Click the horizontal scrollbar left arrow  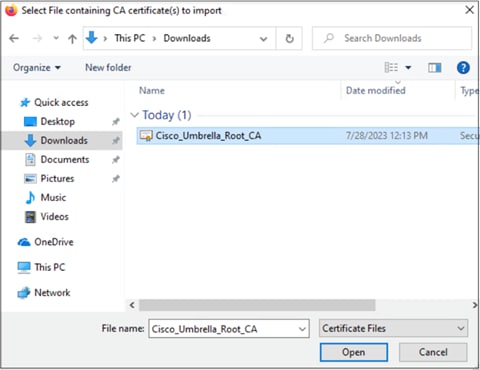click(x=132, y=305)
